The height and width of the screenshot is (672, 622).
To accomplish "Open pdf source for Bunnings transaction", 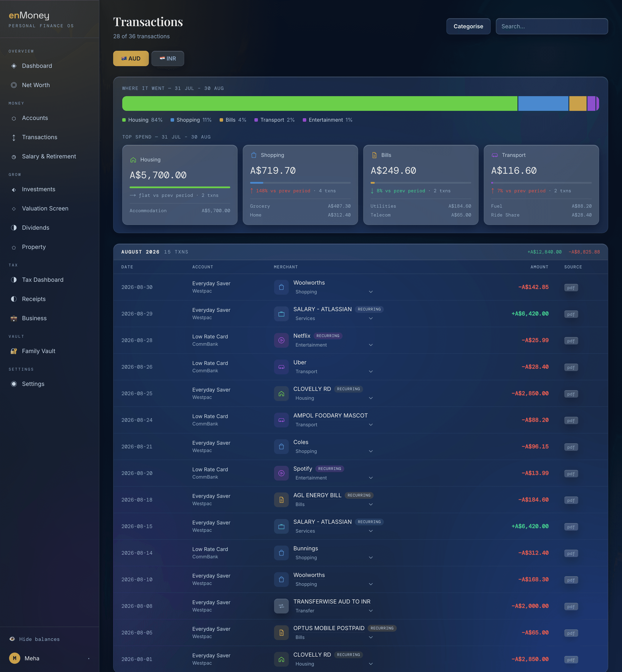I will tap(571, 554).
